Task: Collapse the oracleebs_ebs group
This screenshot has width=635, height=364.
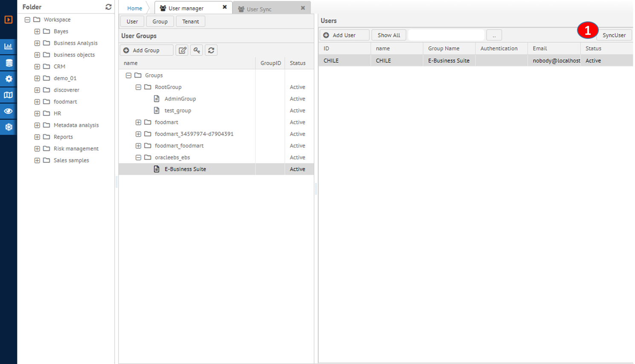Action: click(x=138, y=157)
